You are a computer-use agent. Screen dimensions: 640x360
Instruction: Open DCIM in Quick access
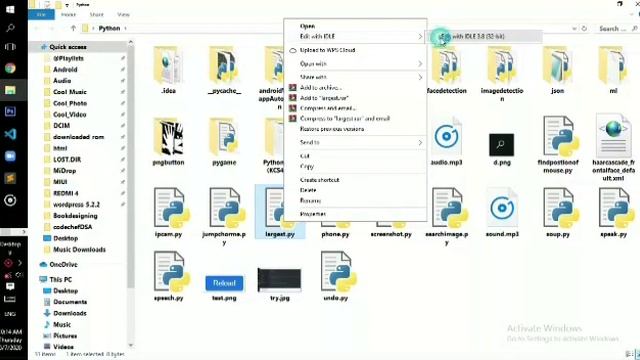click(62, 125)
